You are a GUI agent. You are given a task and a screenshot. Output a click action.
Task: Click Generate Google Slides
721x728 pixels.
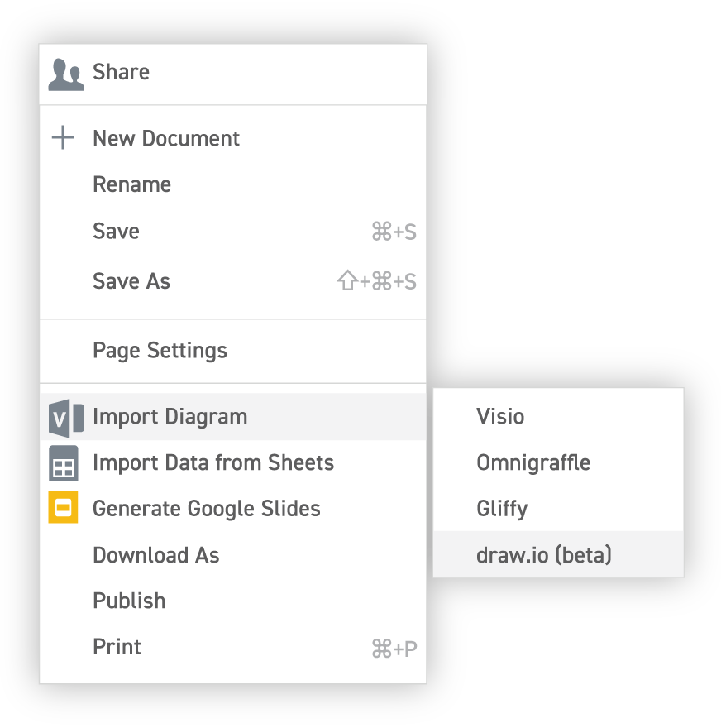(x=208, y=509)
